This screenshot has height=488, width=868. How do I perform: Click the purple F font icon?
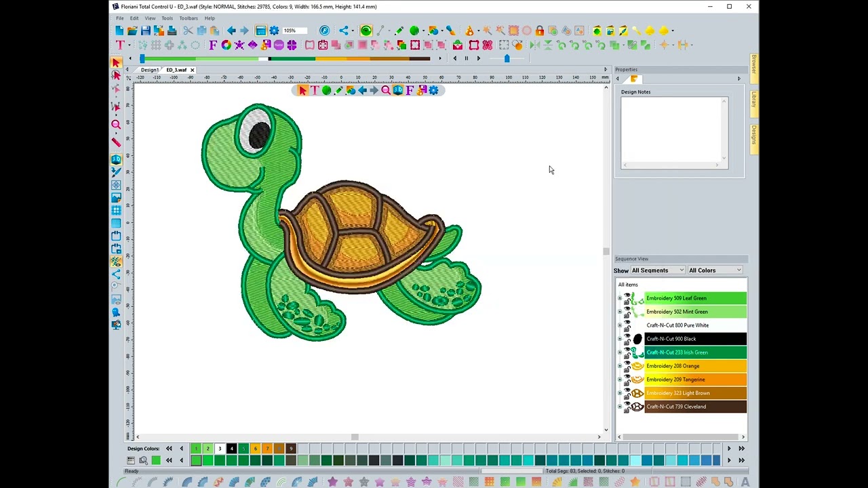(213, 45)
